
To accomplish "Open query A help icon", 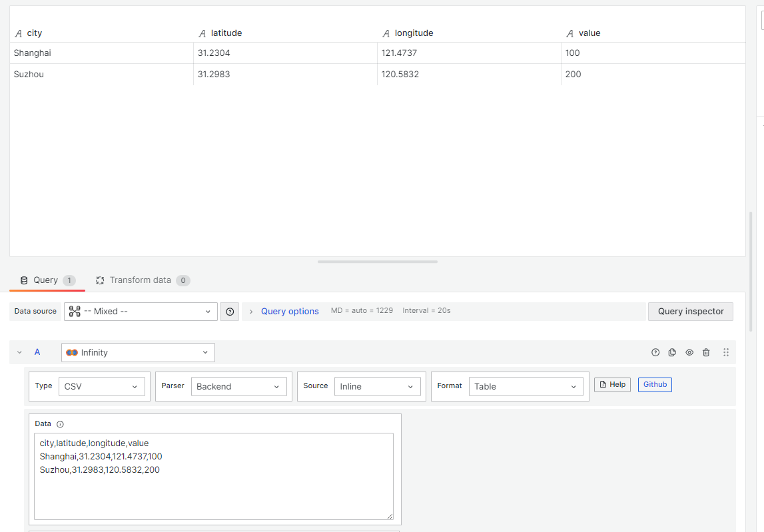I will pyautogui.click(x=655, y=352).
